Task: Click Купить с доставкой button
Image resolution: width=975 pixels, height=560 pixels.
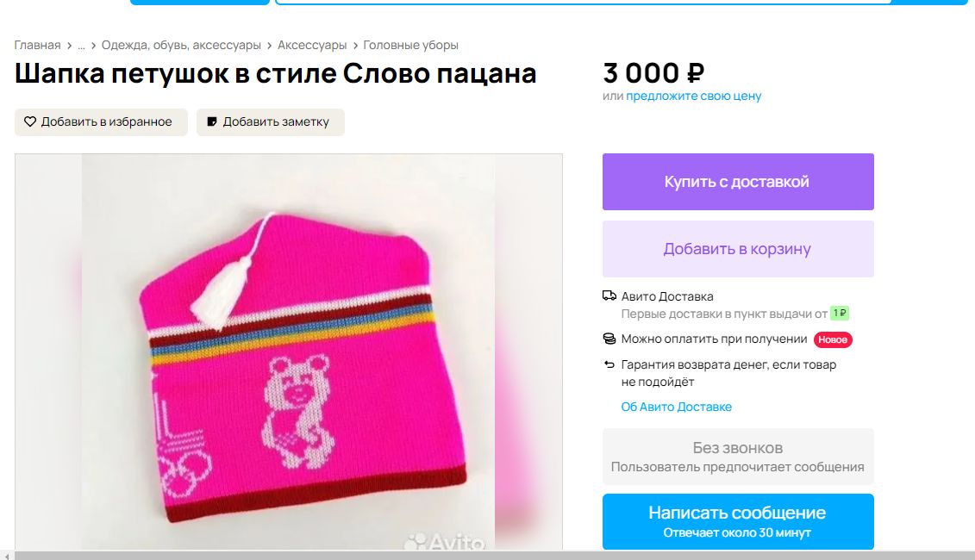Action: [x=738, y=182]
